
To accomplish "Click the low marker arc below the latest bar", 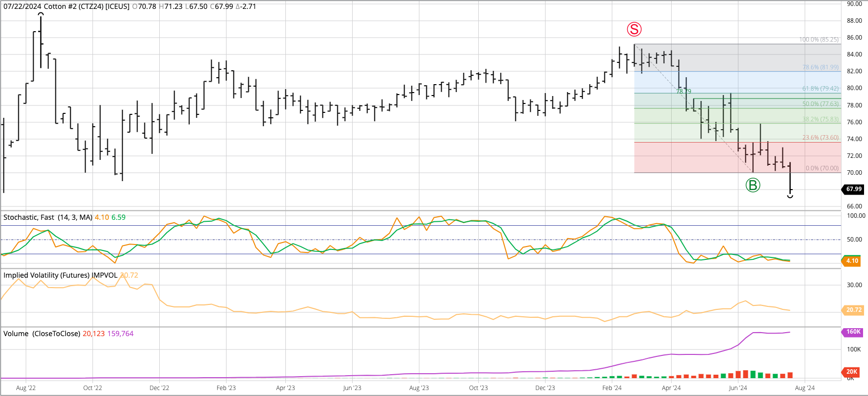I will (x=790, y=197).
